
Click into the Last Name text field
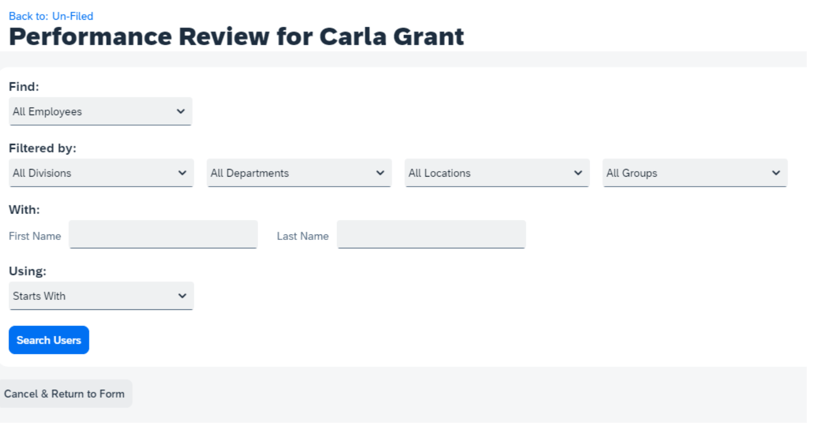[x=431, y=235]
